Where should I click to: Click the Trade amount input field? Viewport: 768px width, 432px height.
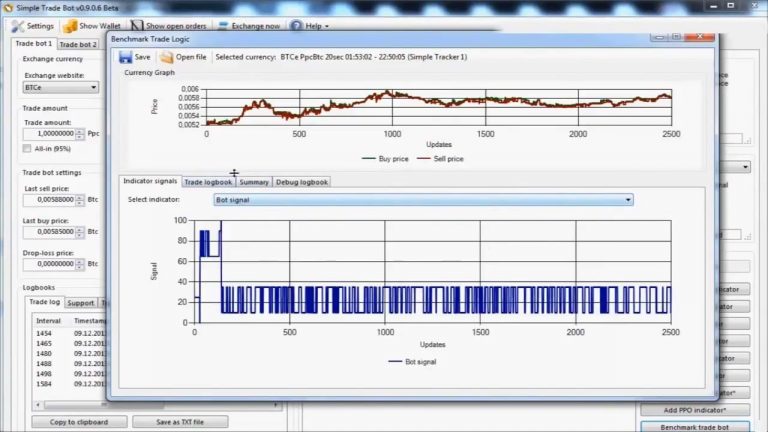[49, 134]
